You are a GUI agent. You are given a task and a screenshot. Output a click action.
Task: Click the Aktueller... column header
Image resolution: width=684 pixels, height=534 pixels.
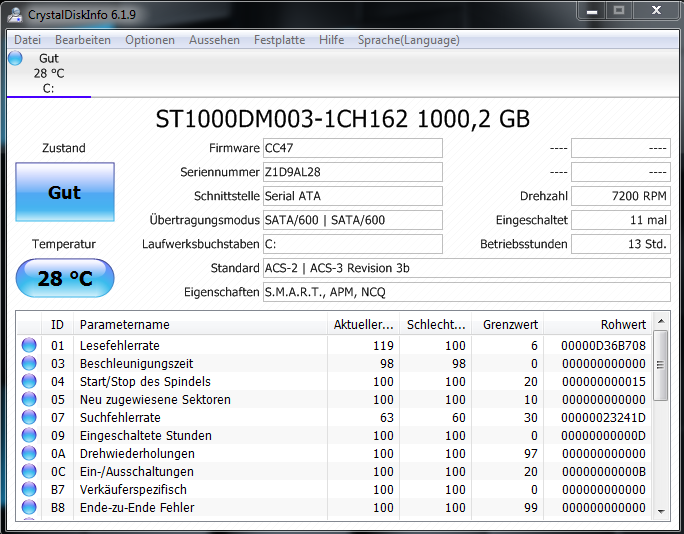[363, 324]
